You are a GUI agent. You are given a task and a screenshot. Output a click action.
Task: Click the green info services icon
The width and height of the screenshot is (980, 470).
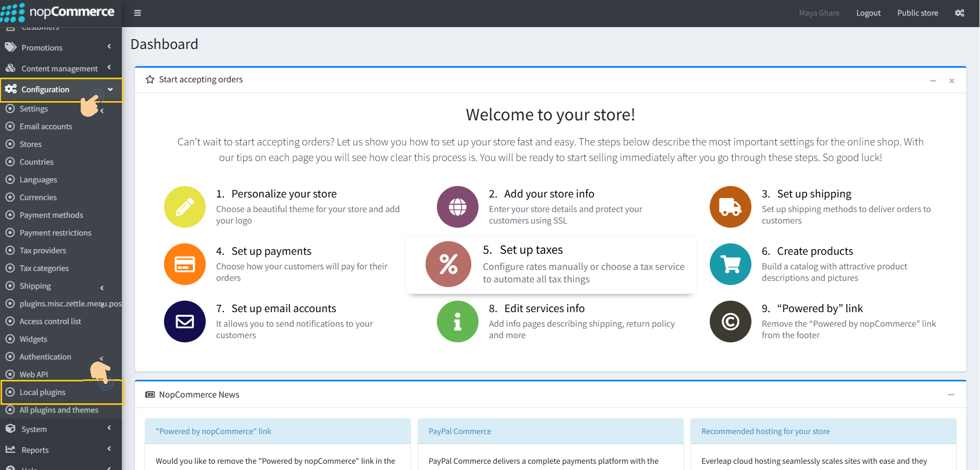tap(457, 321)
